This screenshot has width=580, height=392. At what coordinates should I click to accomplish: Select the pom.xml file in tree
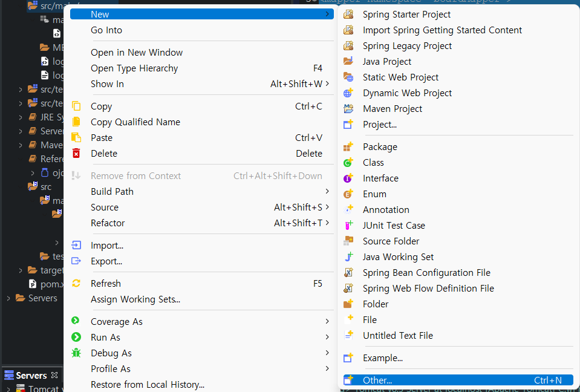46,284
